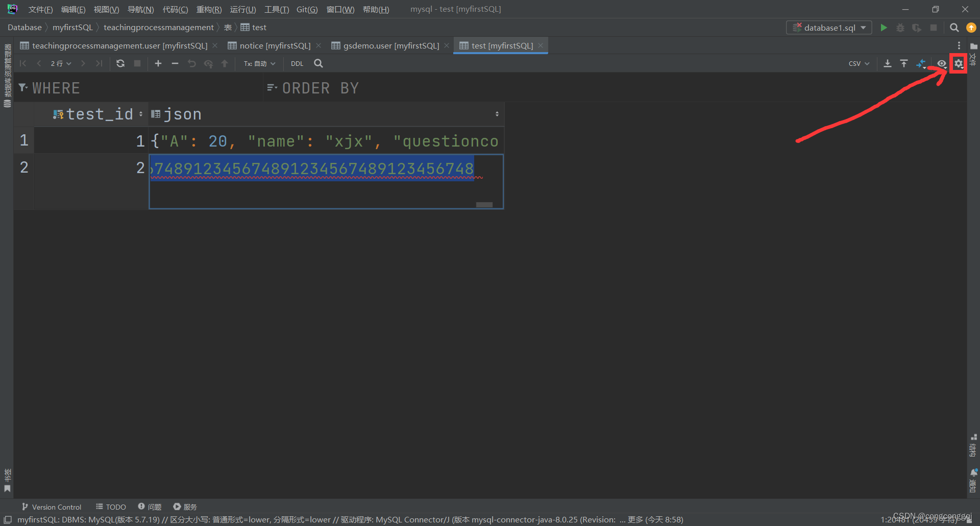Close the notice [myfirstSQL] tab
The height and width of the screenshot is (526, 980).
click(318, 45)
